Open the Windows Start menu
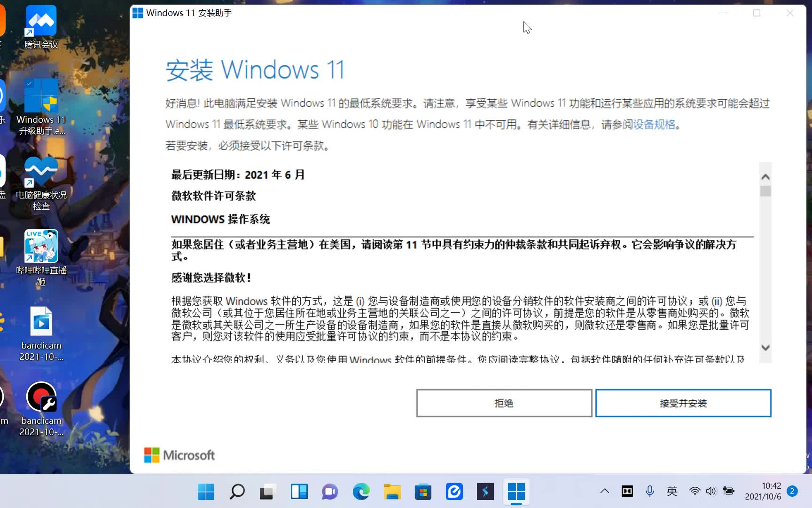 point(206,492)
